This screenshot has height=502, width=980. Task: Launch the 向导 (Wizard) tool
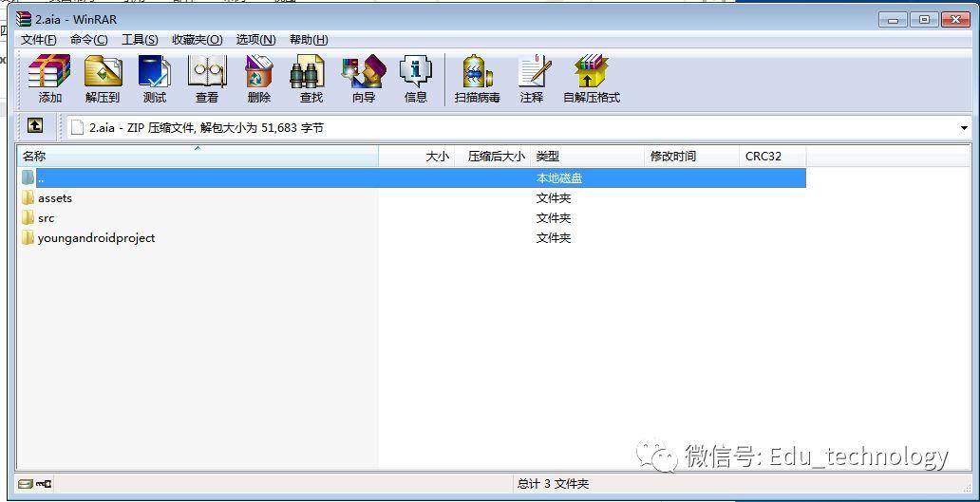363,78
